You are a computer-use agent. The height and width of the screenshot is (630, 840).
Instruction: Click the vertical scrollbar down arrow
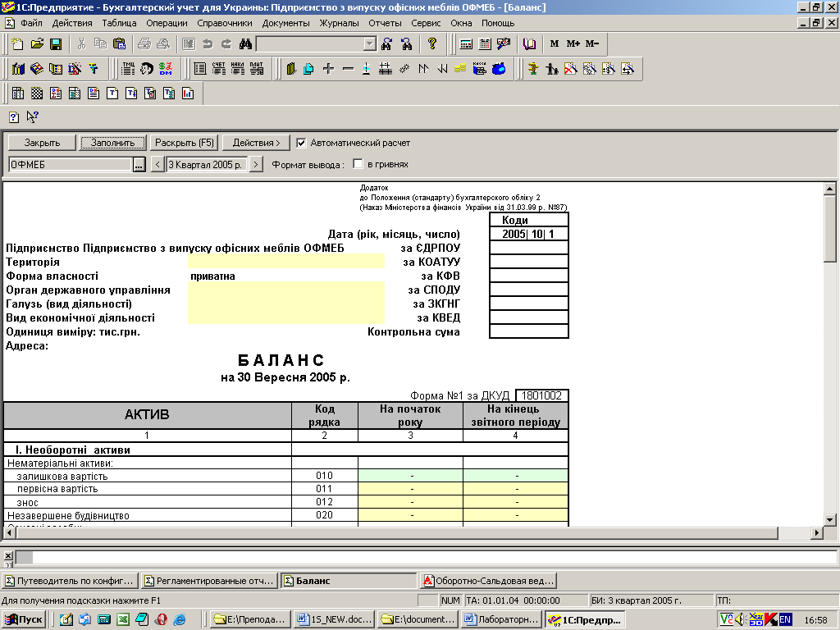click(x=830, y=519)
